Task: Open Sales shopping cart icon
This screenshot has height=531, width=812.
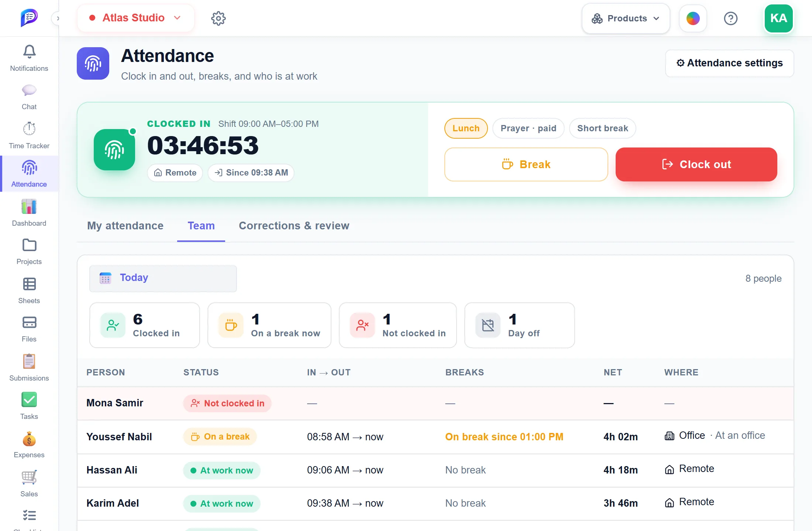Action: coord(29,477)
